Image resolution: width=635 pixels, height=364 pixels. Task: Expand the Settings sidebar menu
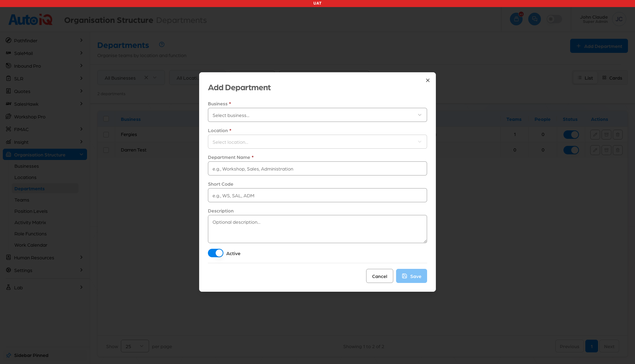pyautogui.click(x=45, y=270)
